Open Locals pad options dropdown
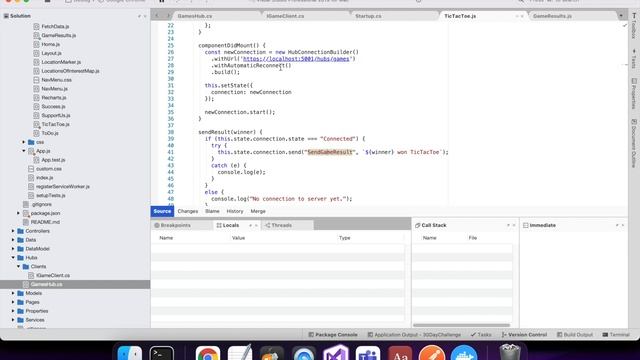Image resolution: width=640 pixels, height=360 pixels. pos(251,225)
